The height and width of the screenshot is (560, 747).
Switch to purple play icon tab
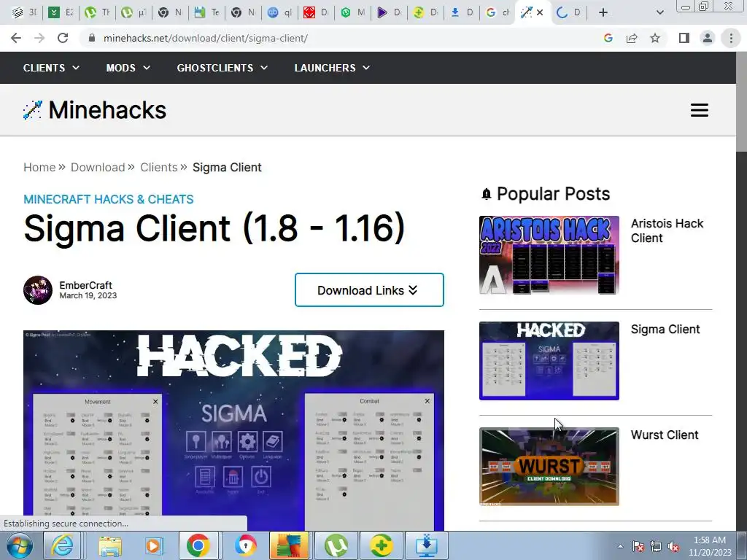388,12
